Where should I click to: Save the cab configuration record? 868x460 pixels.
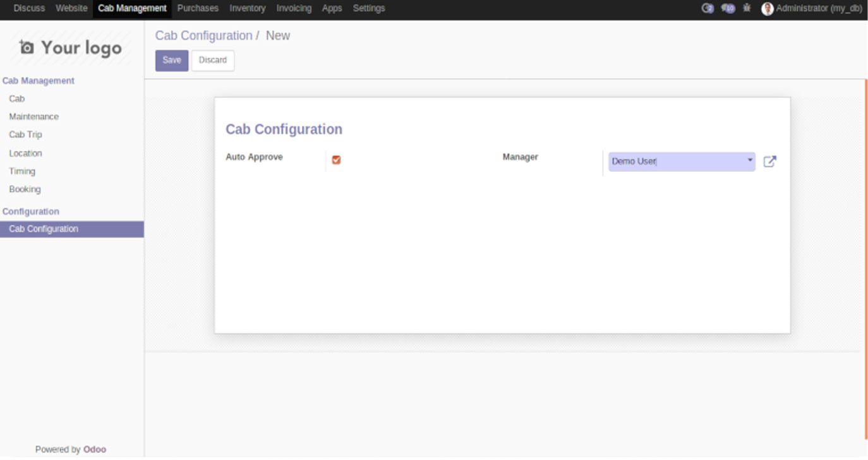[x=172, y=61]
